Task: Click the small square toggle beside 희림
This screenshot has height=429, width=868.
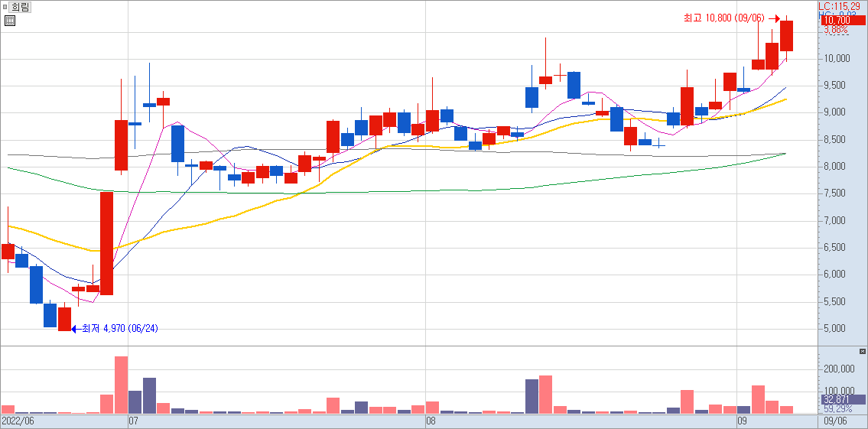Action: tap(5, 7)
